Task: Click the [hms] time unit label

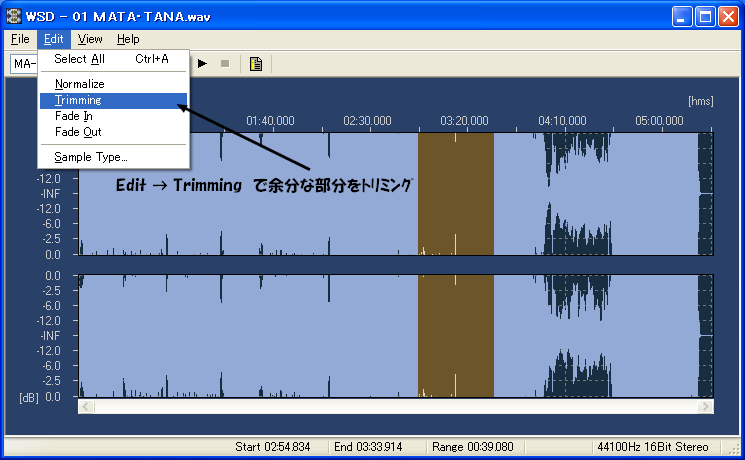Action: tap(701, 101)
